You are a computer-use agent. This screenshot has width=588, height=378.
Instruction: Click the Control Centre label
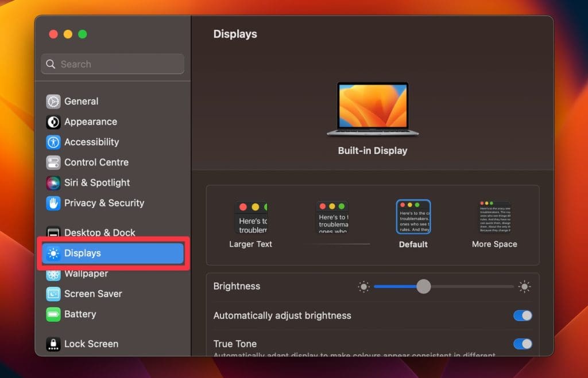click(96, 162)
